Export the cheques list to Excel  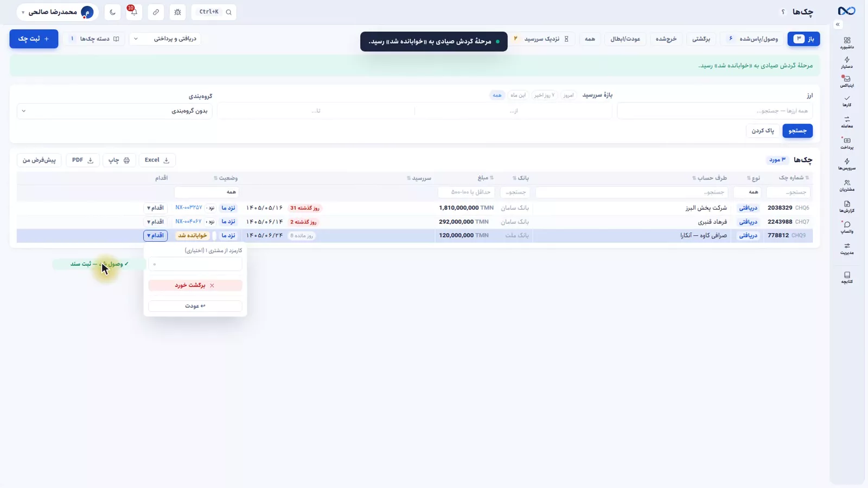pyautogui.click(x=157, y=160)
